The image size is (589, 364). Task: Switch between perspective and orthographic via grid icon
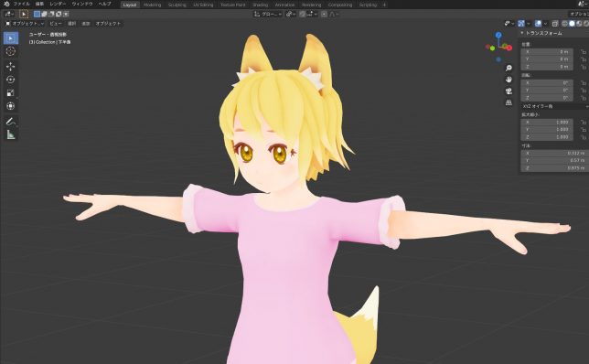[x=509, y=102]
